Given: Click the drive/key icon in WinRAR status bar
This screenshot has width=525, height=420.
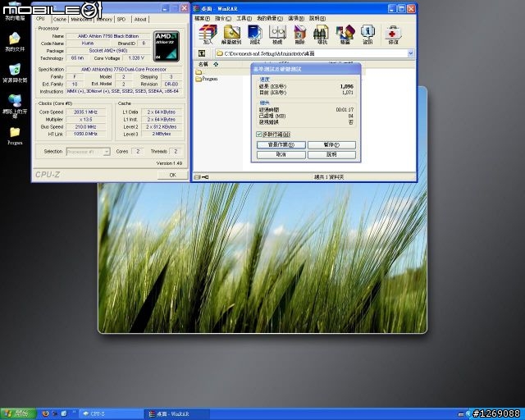Looking at the screenshot, I should 202,177.
